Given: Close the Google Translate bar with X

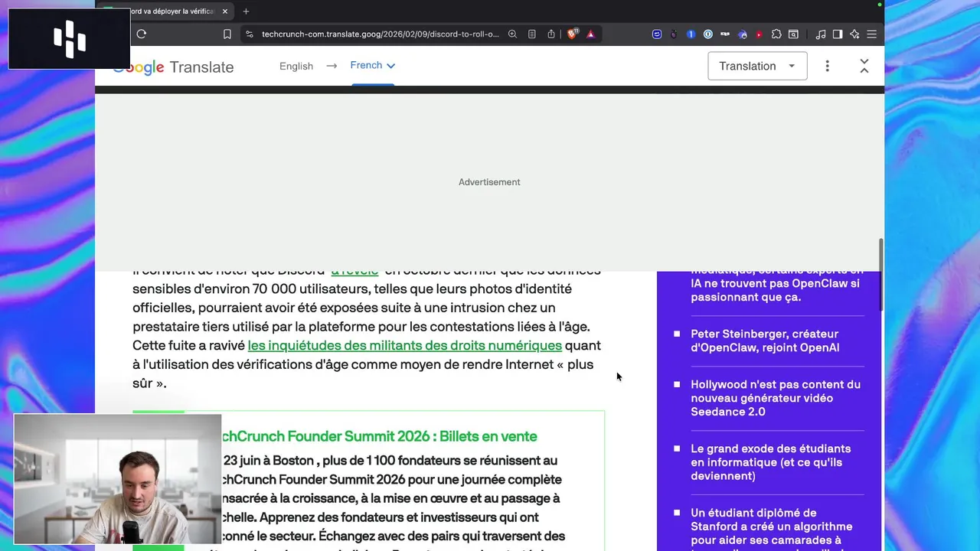Looking at the screenshot, I should [x=864, y=66].
